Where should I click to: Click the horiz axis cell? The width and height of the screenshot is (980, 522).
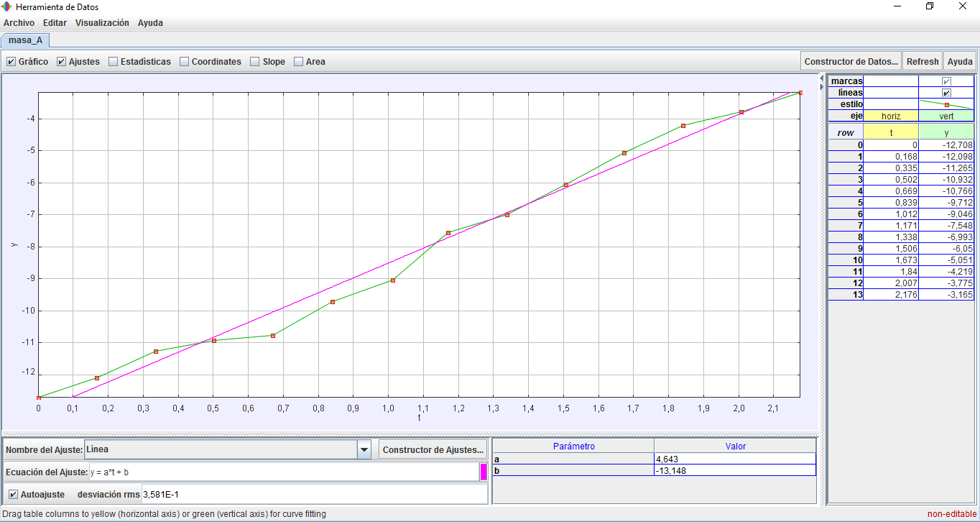point(891,116)
